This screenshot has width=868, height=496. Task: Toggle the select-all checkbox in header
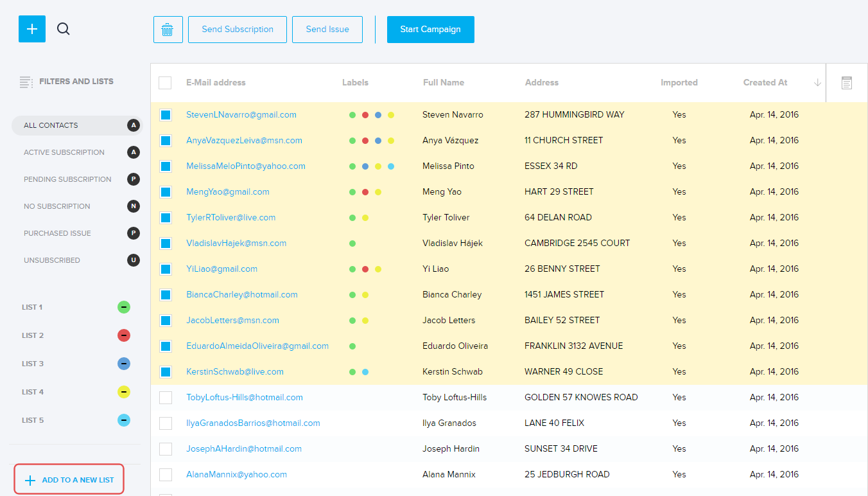(165, 83)
